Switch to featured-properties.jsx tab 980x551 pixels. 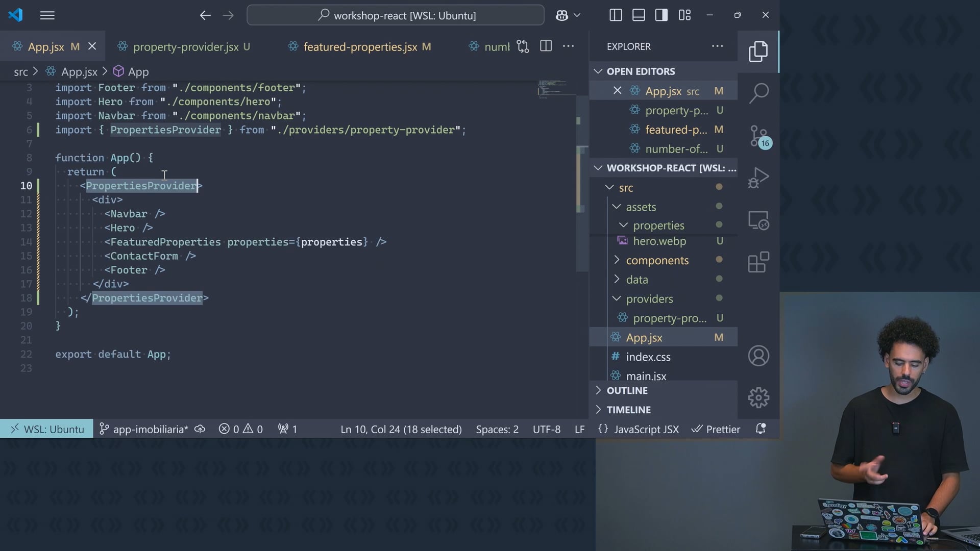(x=360, y=47)
